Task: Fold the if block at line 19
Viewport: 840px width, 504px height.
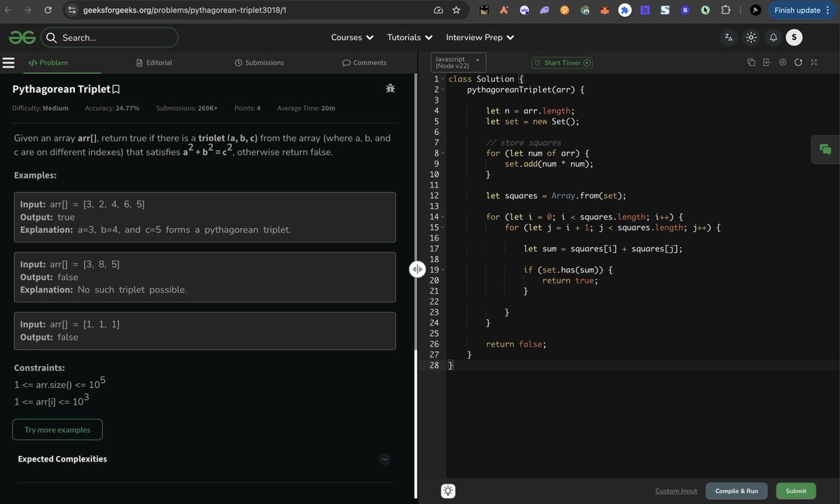Action: [x=443, y=270]
